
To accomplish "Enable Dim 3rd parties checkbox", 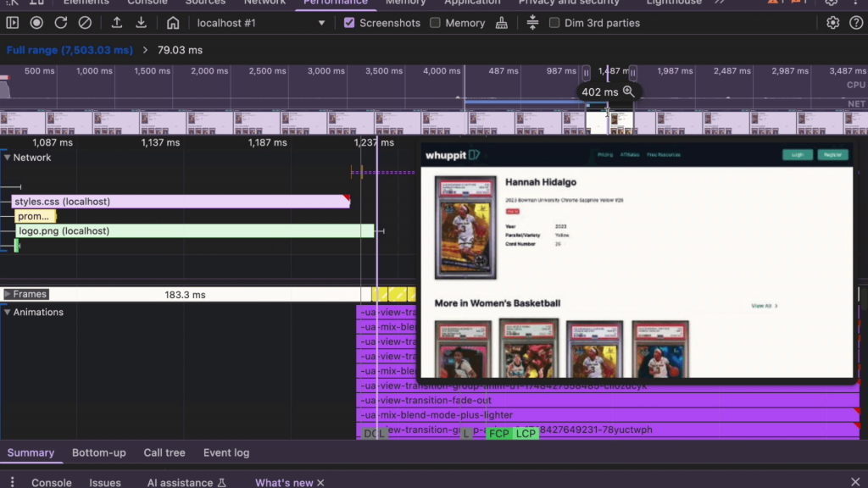I will click(554, 23).
